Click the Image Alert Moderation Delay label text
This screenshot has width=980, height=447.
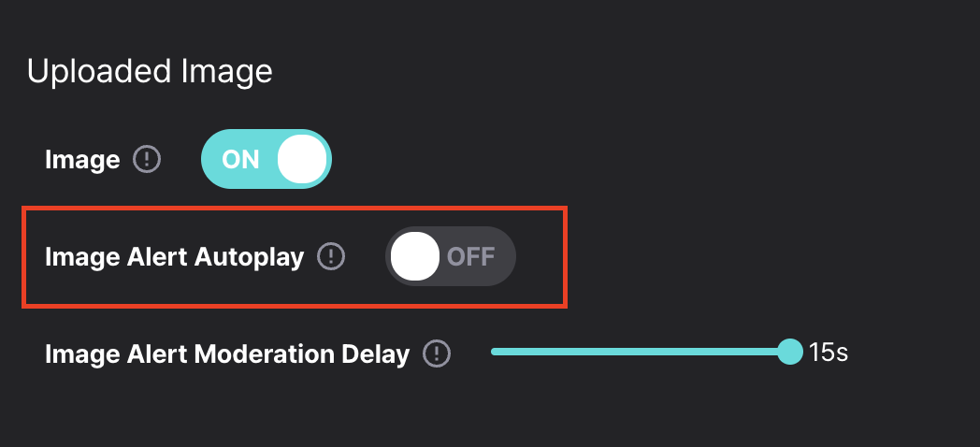point(227,354)
